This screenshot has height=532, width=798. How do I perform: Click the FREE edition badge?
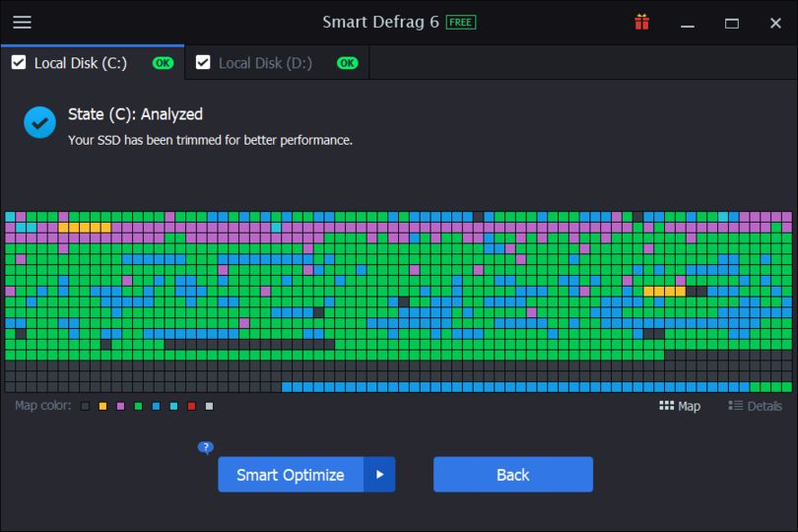click(x=461, y=23)
